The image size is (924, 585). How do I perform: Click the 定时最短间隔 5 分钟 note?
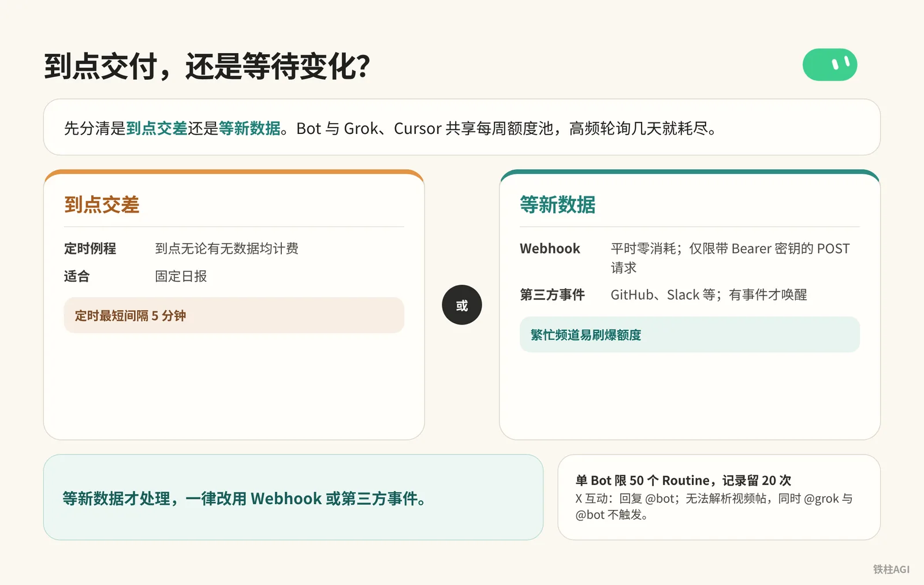point(234,315)
